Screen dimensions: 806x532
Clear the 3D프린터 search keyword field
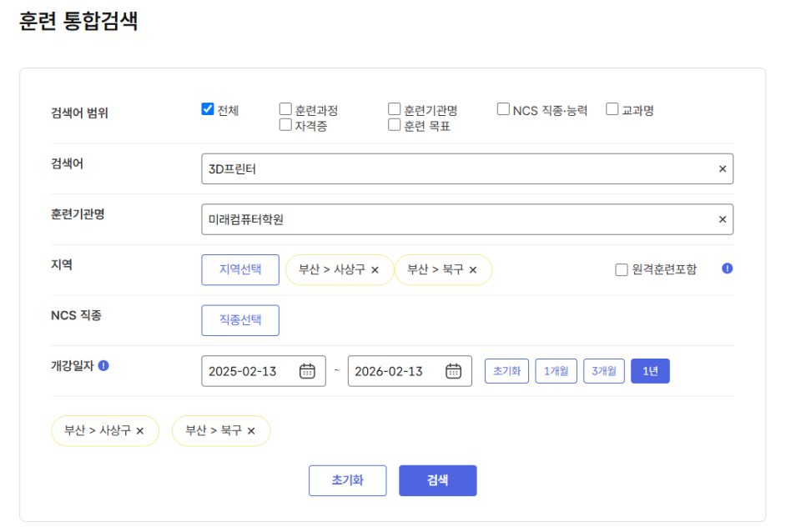pos(723,169)
